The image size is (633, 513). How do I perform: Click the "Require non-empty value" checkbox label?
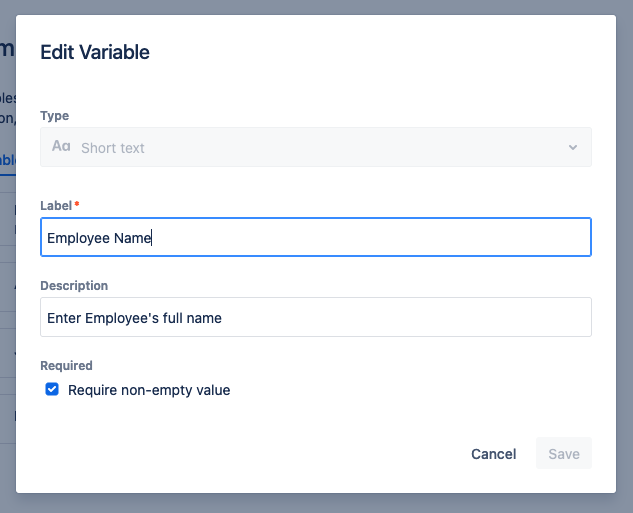point(149,390)
